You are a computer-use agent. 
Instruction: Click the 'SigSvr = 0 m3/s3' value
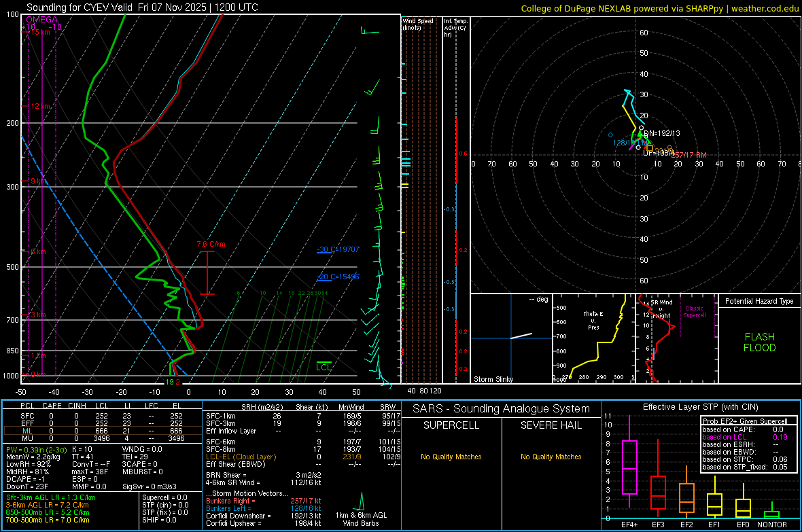(x=150, y=486)
